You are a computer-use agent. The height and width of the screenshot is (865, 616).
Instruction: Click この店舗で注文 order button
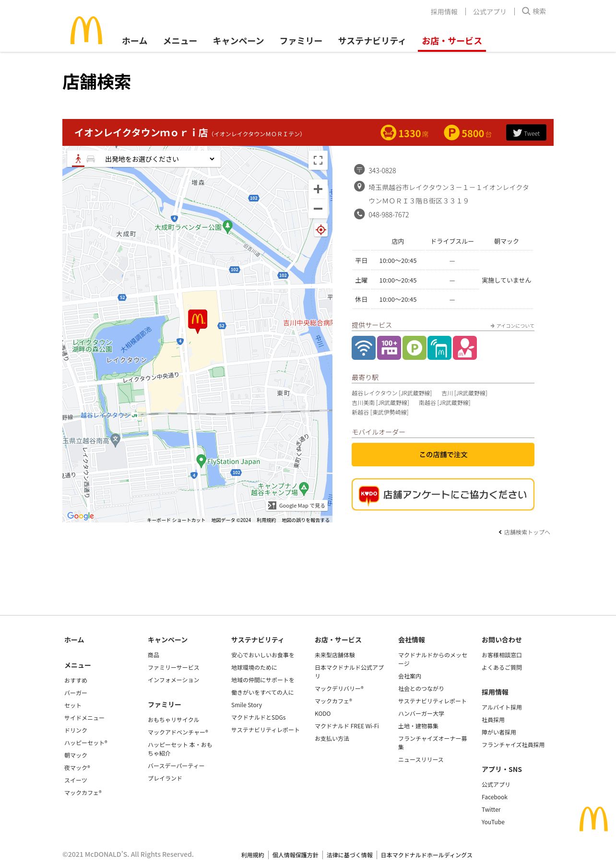443,454
